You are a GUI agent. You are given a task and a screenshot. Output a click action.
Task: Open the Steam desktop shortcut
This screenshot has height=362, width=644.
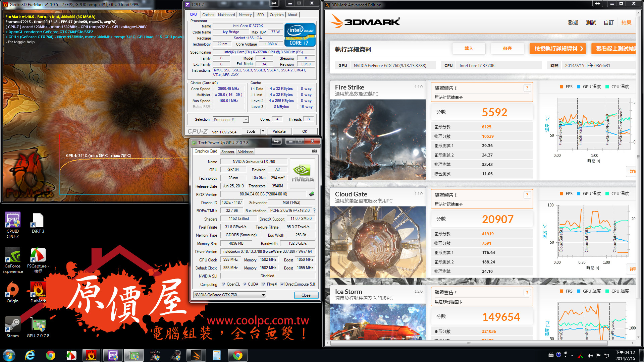13,327
